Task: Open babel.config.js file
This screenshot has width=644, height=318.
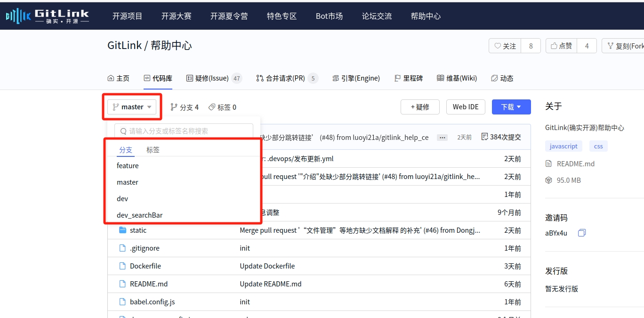Action: [x=153, y=302]
